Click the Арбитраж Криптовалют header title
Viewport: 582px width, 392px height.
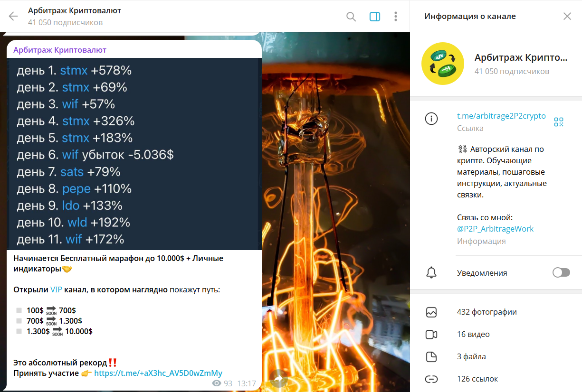(75, 10)
